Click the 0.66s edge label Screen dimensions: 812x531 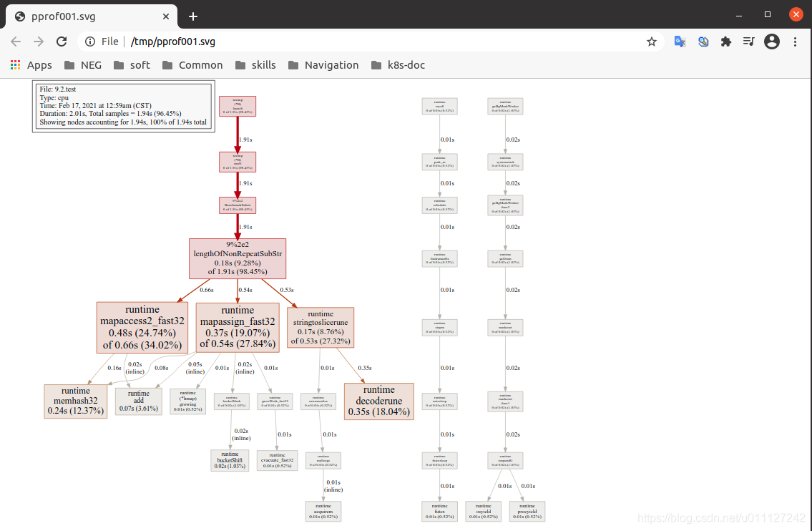click(x=207, y=290)
